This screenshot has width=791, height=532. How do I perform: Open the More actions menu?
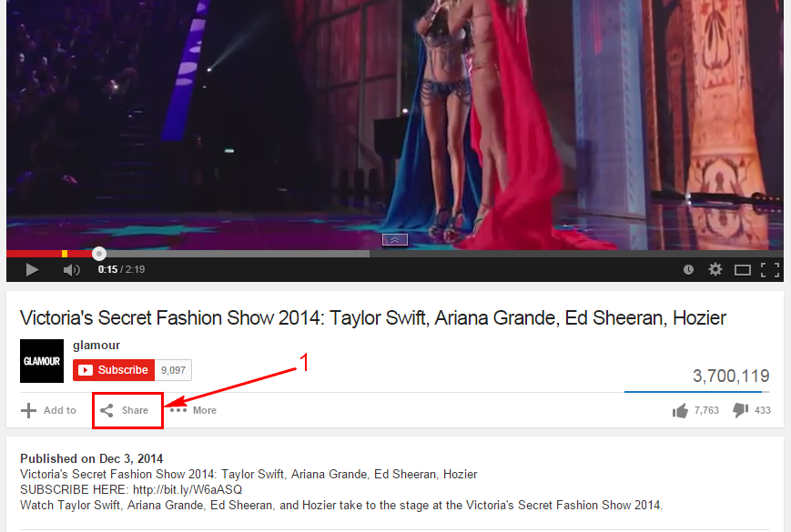[193, 410]
